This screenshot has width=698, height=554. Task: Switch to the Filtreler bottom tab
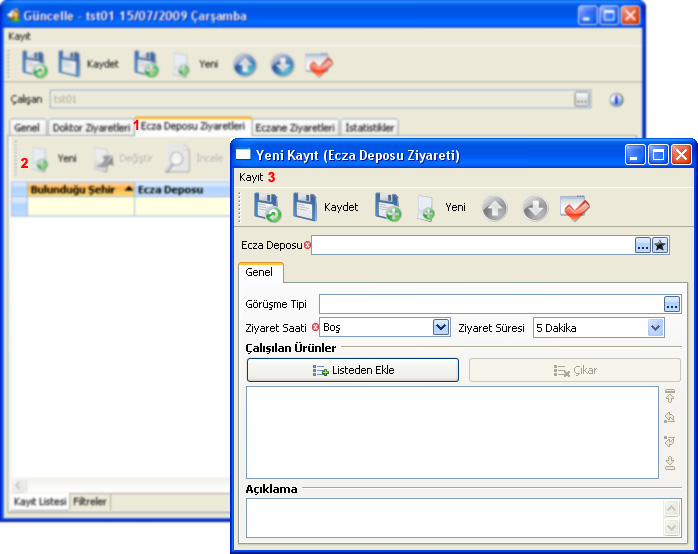pos(90,501)
